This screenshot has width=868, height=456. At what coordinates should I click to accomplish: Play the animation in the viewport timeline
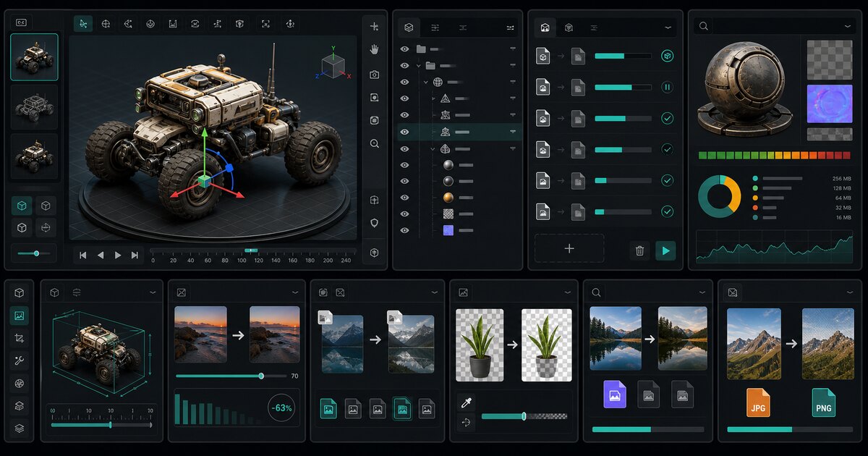pyautogui.click(x=118, y=255)
